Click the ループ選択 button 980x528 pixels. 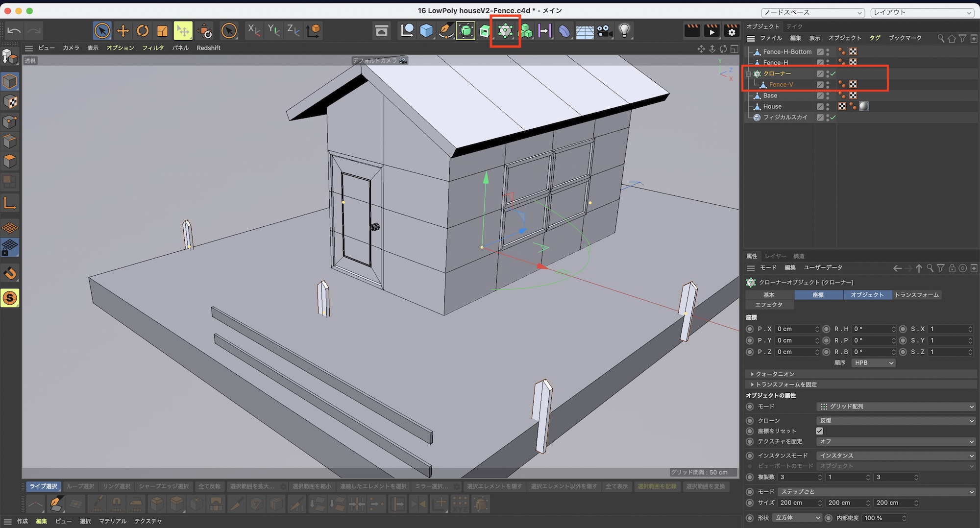click(x=80, y=486)
